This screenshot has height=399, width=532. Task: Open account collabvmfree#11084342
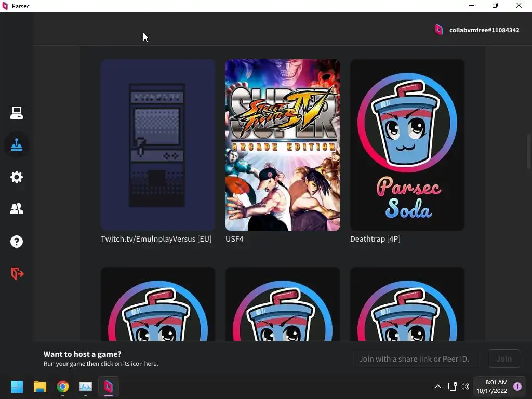click(484, 30)
